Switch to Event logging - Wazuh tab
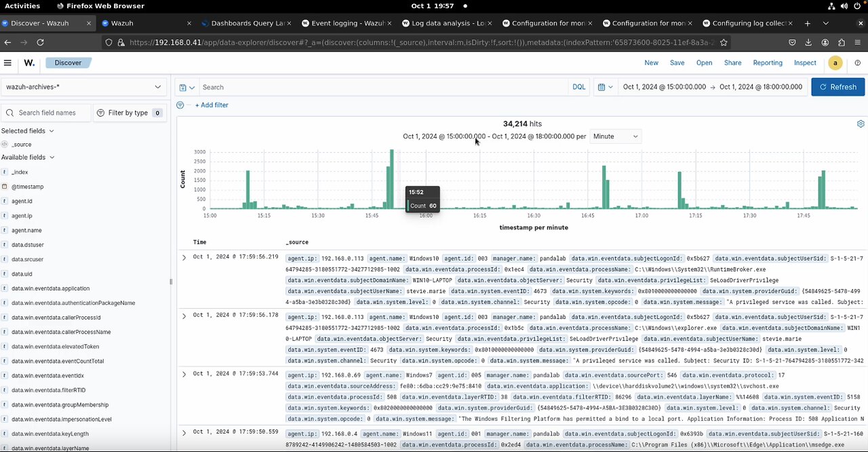 coord(348,23)
